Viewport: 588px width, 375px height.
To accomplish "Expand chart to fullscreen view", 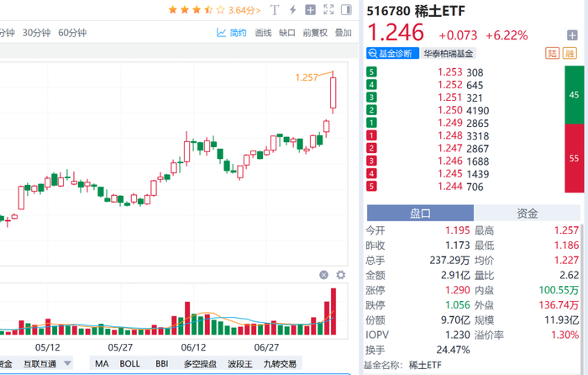I will [328, 11].
